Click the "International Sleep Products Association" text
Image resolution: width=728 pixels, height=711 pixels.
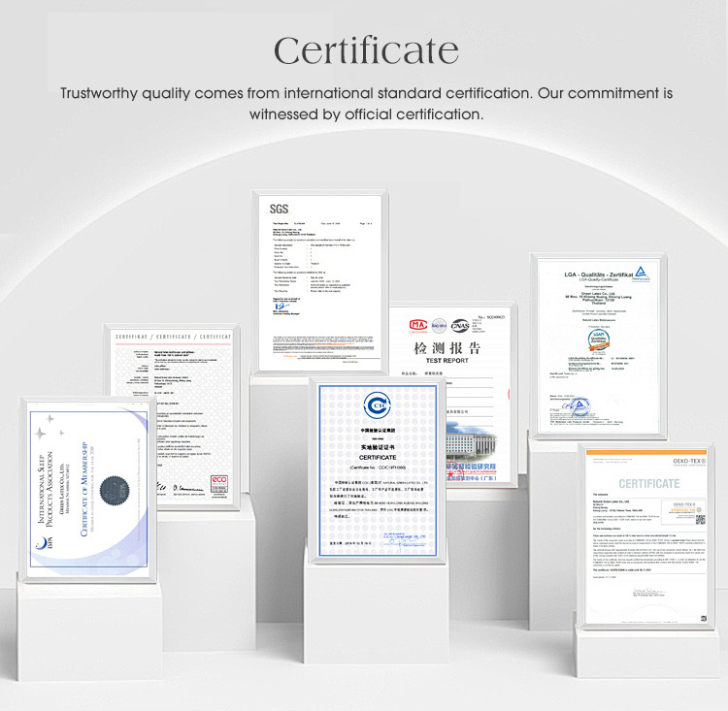coord(46,489)
